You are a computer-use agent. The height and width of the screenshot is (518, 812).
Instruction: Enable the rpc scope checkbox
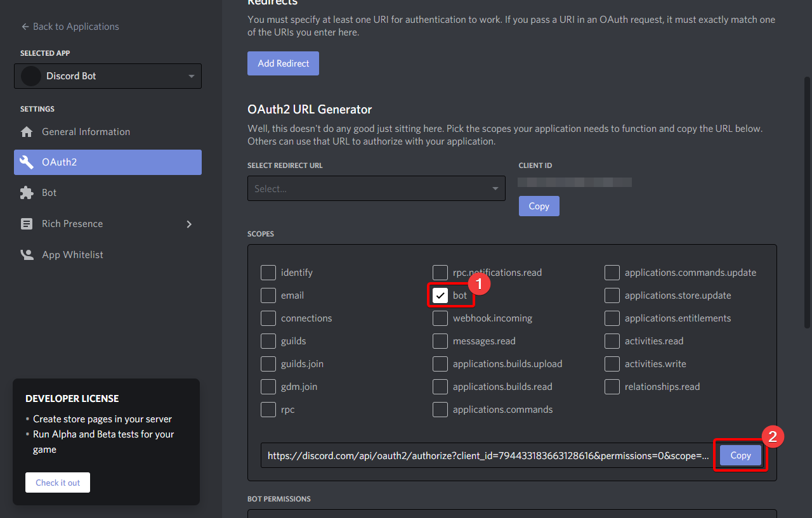268,410
